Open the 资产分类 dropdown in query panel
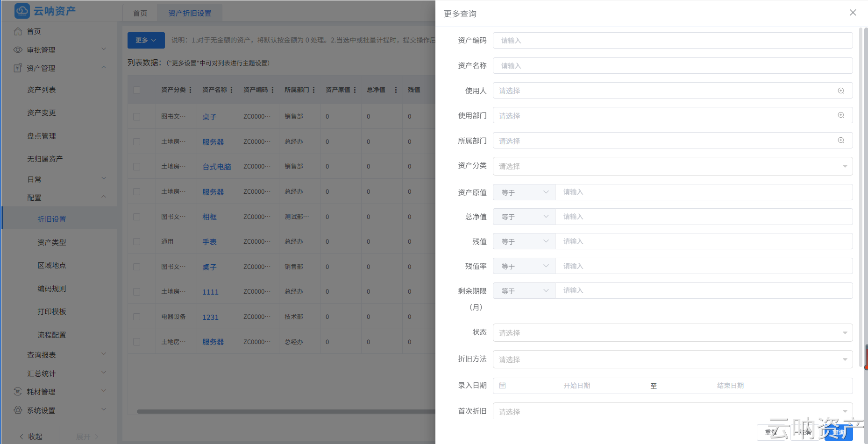This screenshot has width=868, height=444. point(673,166)
